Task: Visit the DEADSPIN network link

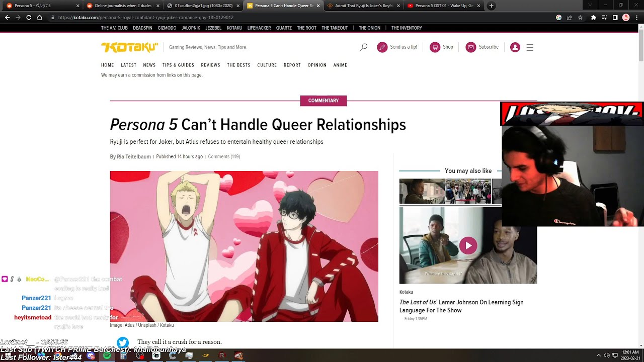Action: (142, 28)
